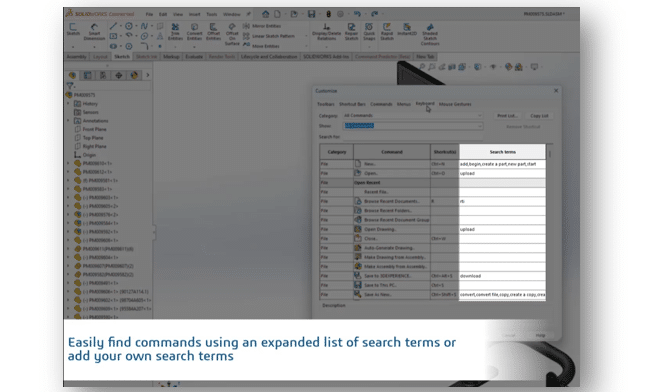
Task: Open the DisplayManager color sphere tab icon
Action: (x=134, y=75)
